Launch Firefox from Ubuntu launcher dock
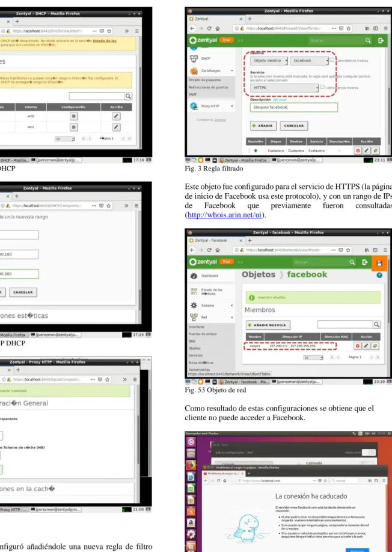Screen dimensions: 392x552 pyautogui.click(x=191, y=465)
